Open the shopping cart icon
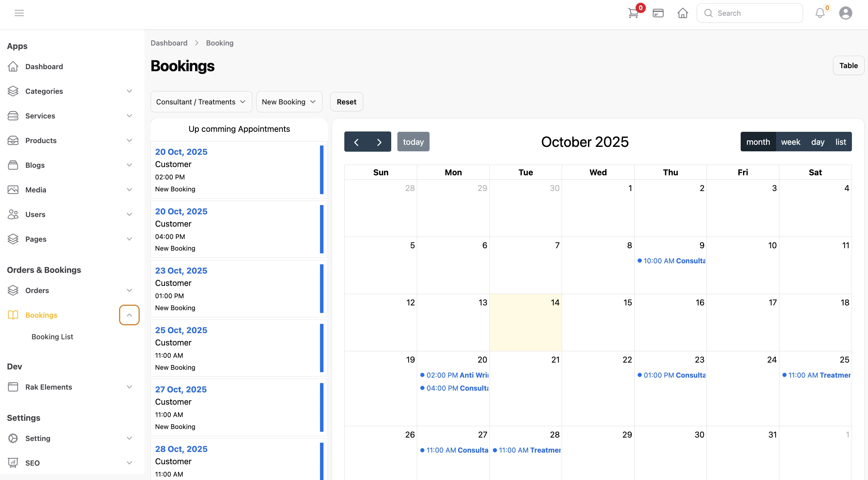The width and height of the screenshot is (868, 480). click(x=633, y=13)
